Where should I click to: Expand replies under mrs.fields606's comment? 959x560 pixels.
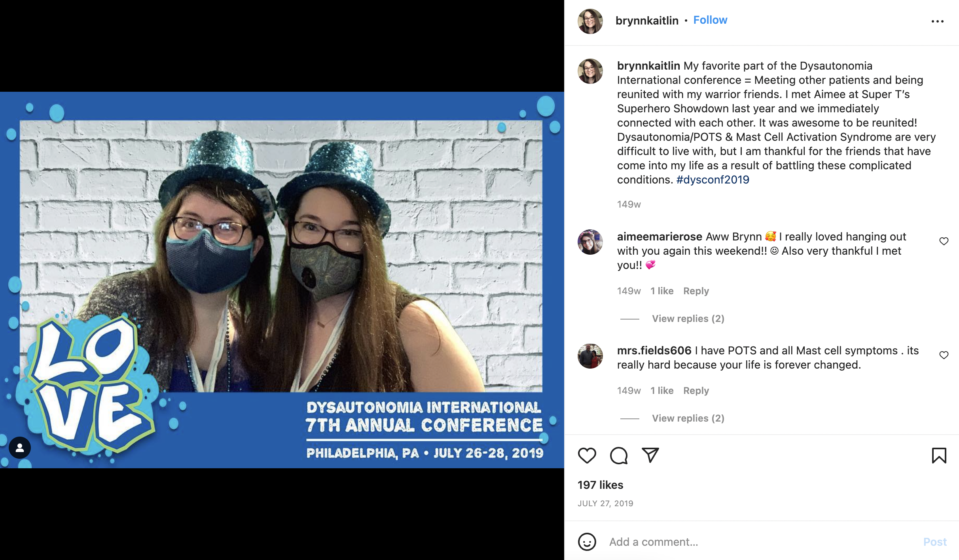click(x=688, y=418)
